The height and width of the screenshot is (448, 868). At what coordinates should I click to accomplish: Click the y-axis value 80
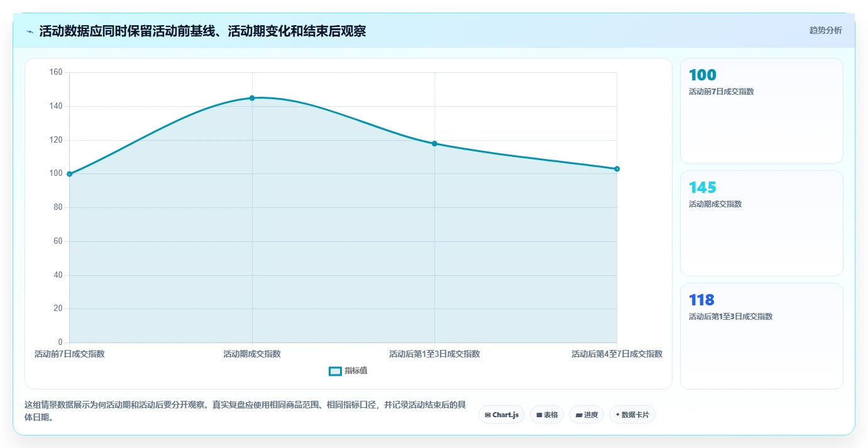click(x=58, y=207)
